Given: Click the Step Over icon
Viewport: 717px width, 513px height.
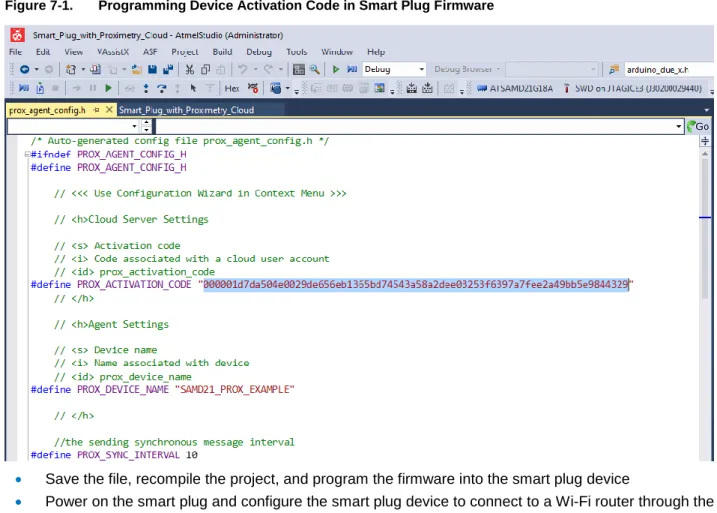Looking at the screenshot, I should point(161,88).
